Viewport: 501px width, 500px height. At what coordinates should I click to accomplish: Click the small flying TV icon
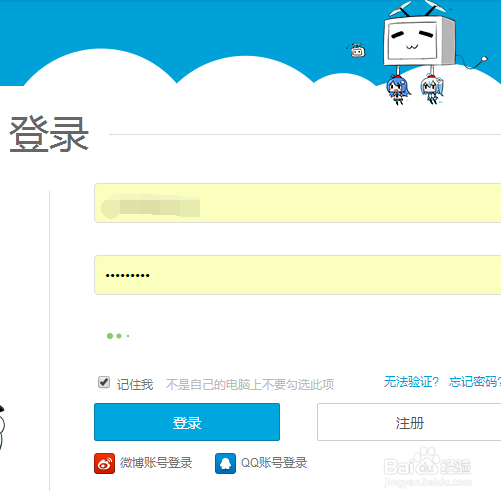point(357,51)
